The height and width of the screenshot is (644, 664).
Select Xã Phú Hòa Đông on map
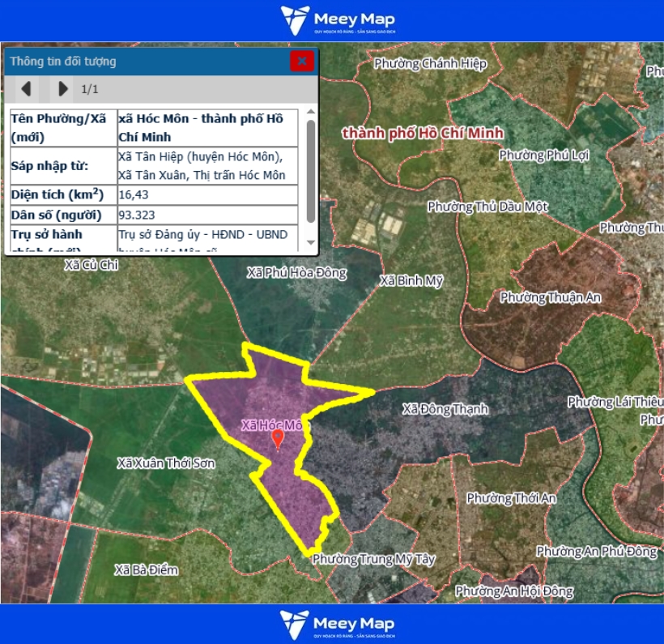click(296, 272)
